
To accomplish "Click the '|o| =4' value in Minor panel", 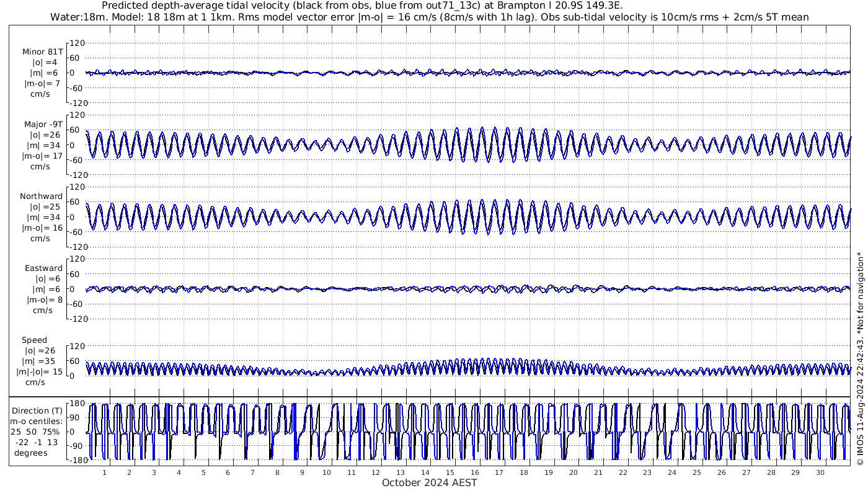I will [44, 63].
